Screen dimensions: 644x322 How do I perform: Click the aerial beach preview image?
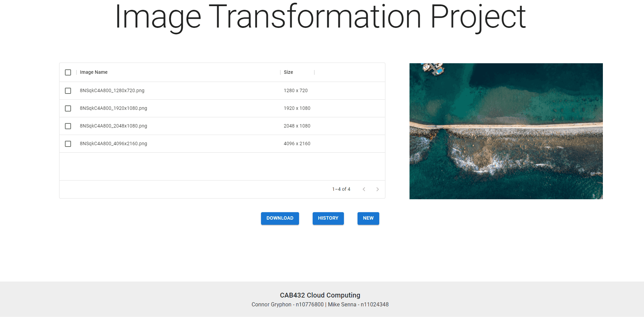pyautogui.click(x=506, y=131)
